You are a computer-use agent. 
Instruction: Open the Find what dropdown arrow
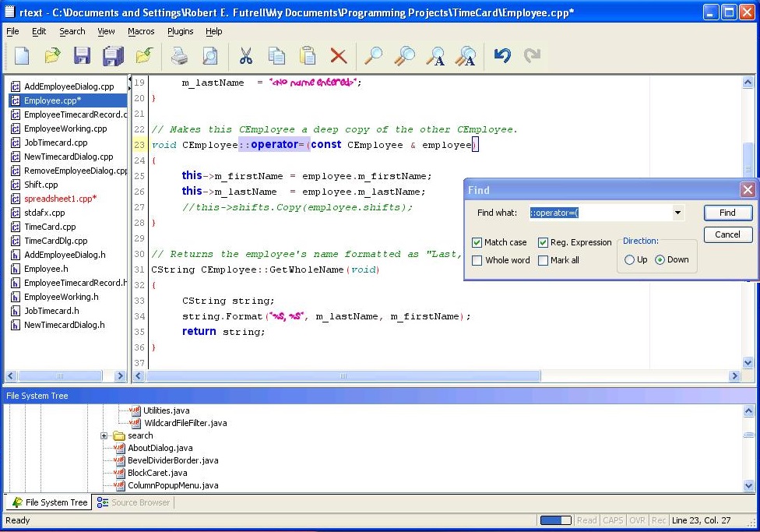677,213
